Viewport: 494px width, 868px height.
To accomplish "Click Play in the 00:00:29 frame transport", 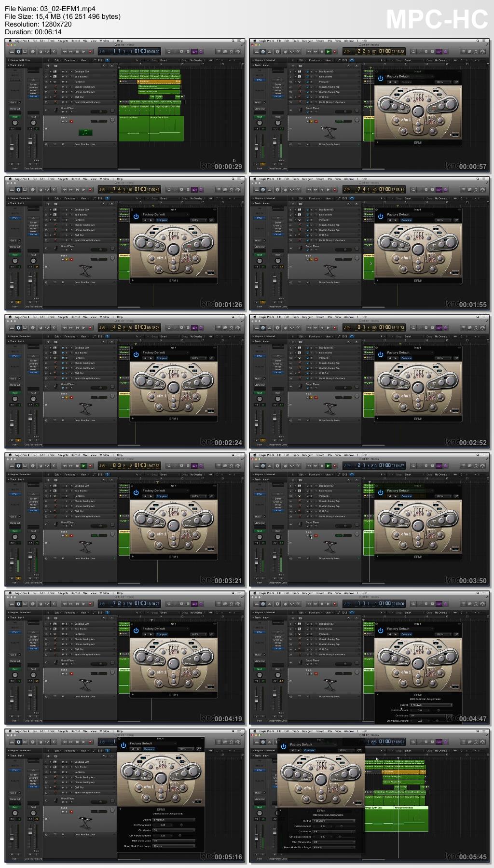I will pos(83,52).
